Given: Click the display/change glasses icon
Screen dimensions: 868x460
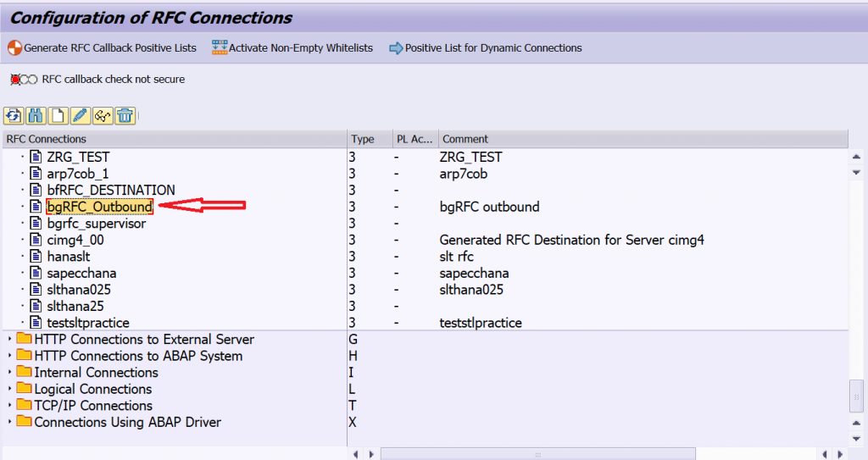Looking at the screenshot, I should (x=103, y=116).
